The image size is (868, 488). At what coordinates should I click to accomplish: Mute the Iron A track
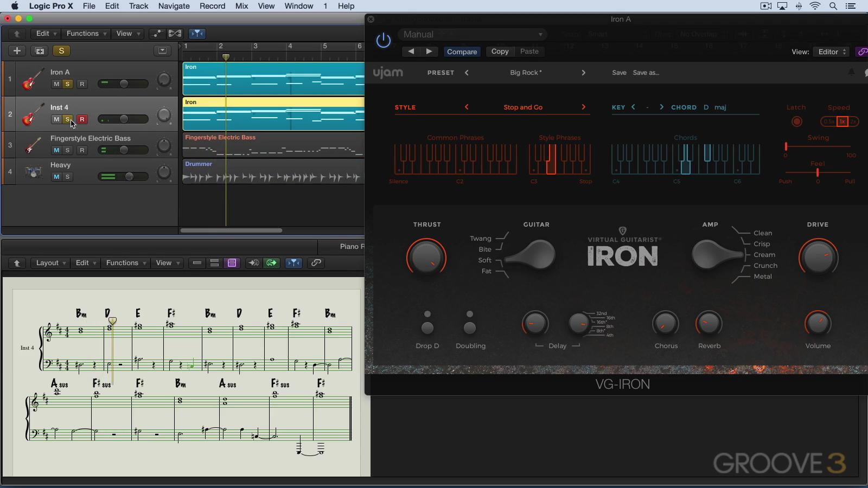pos(56,84)
